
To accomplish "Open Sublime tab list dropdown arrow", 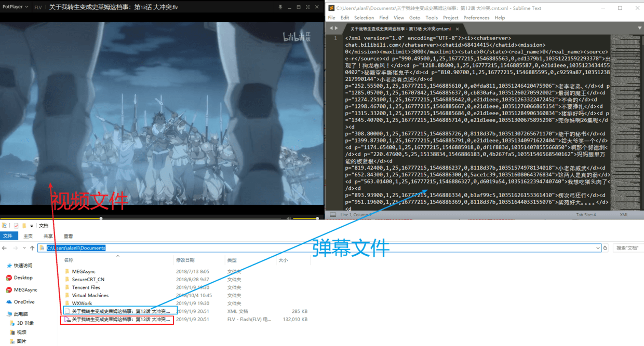I will [x=640, y=29].
